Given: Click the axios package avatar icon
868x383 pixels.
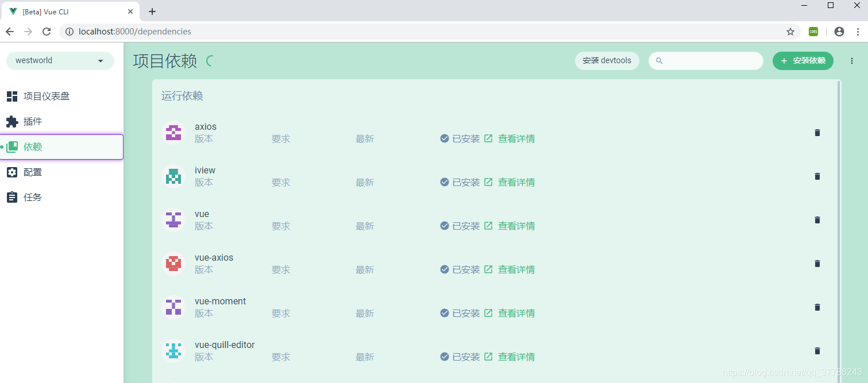Looking at the screenshot, I should (x=173, y=133).
